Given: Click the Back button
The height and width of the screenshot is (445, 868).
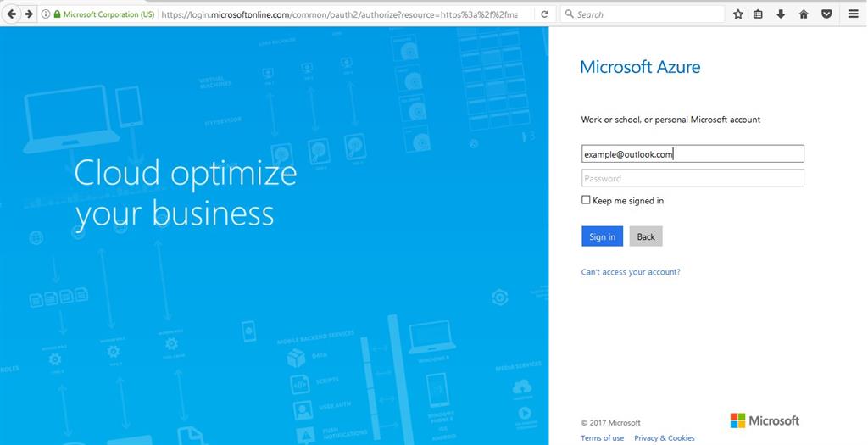Looking at the screenshot, I should point(646,236).
